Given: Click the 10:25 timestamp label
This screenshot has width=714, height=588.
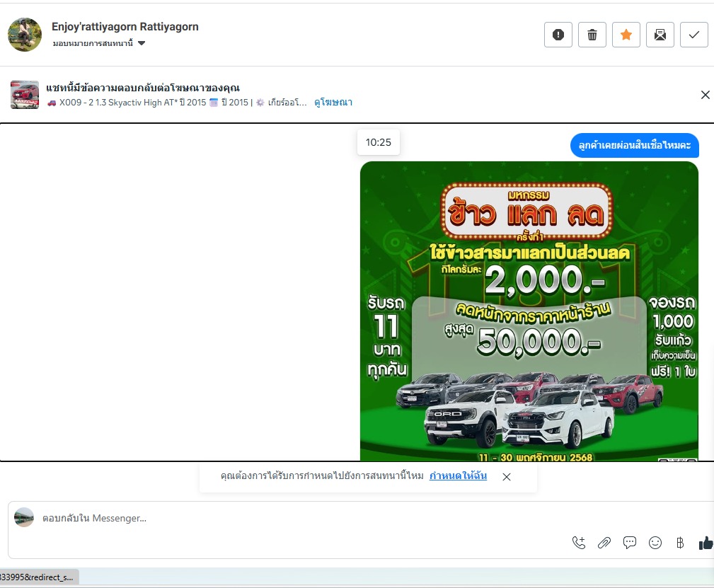Looking at the screenshot, I should [x=379, y=142].
